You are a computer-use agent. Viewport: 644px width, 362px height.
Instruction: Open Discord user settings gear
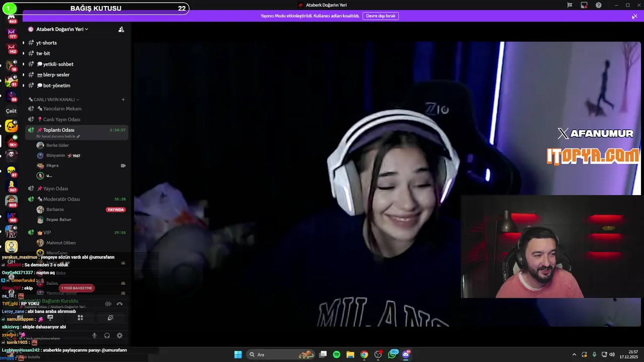point(119,335)
